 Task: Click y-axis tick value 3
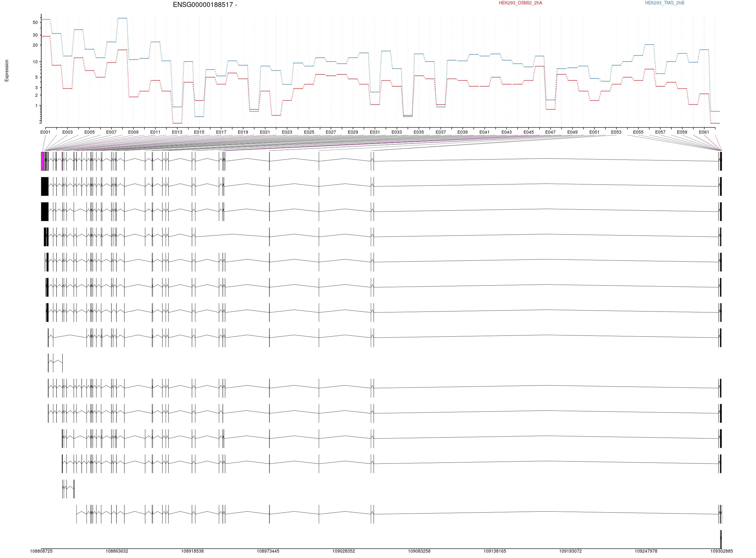pos(37,88)
